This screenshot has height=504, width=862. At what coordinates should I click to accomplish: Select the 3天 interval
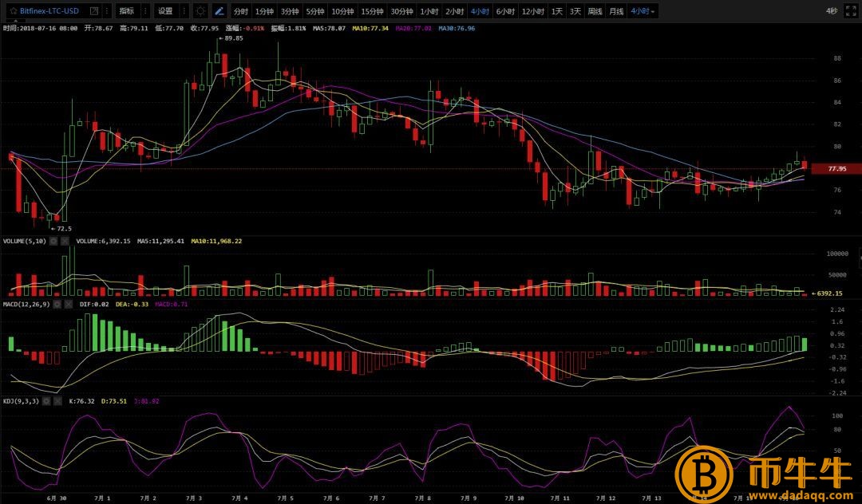[575, 11]
